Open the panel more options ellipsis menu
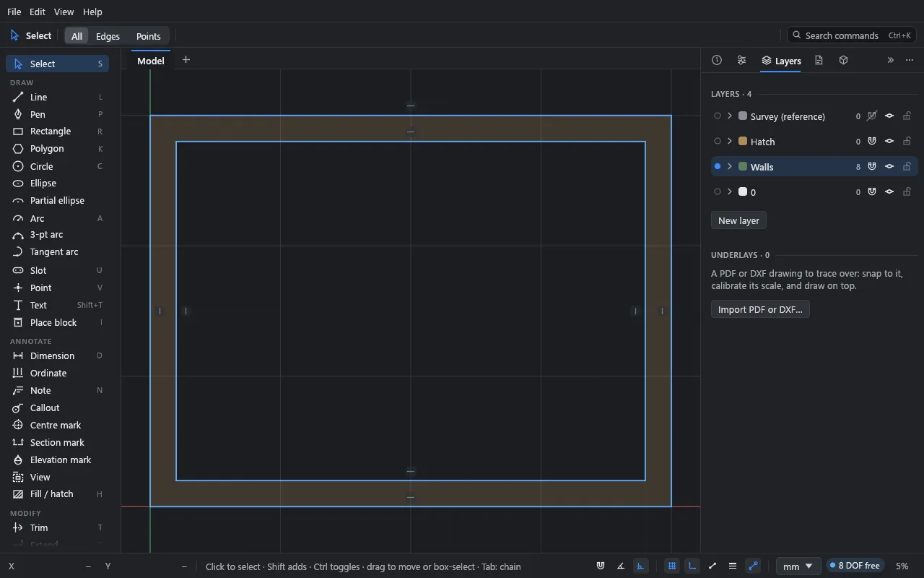 pos(910,61)
